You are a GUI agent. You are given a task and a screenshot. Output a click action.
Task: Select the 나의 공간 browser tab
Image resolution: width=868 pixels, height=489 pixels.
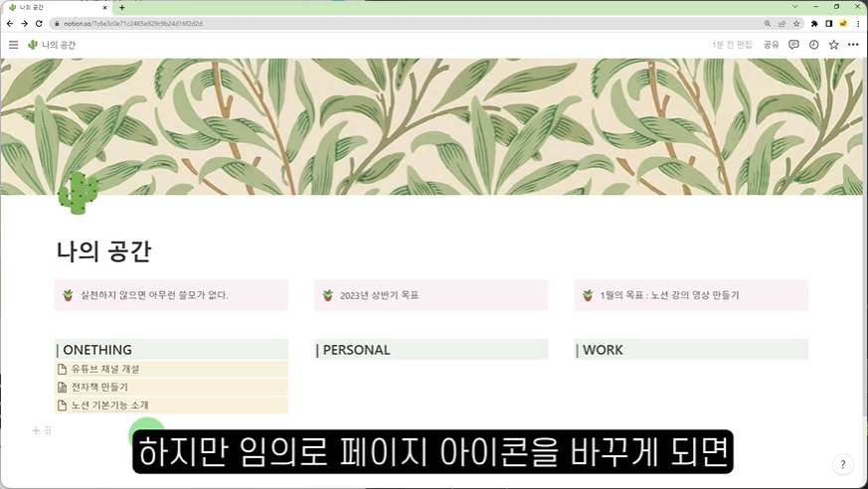56,8
